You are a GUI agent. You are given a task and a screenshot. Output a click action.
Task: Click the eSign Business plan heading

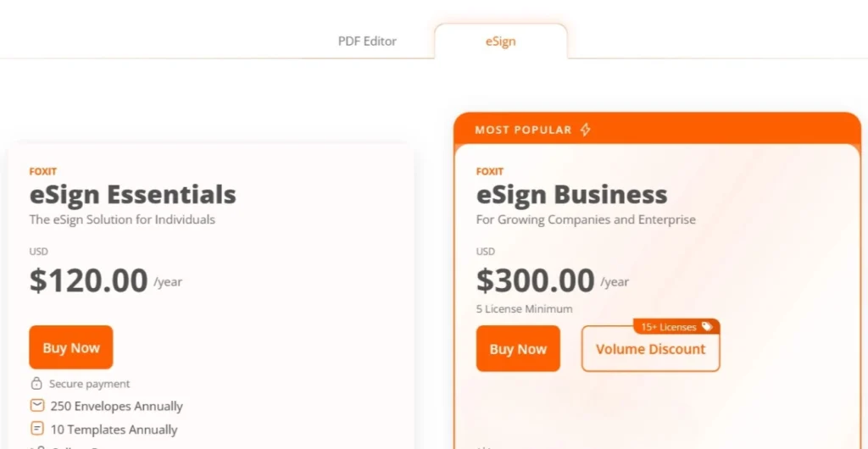pyautogui.click(x=571, y=195)
